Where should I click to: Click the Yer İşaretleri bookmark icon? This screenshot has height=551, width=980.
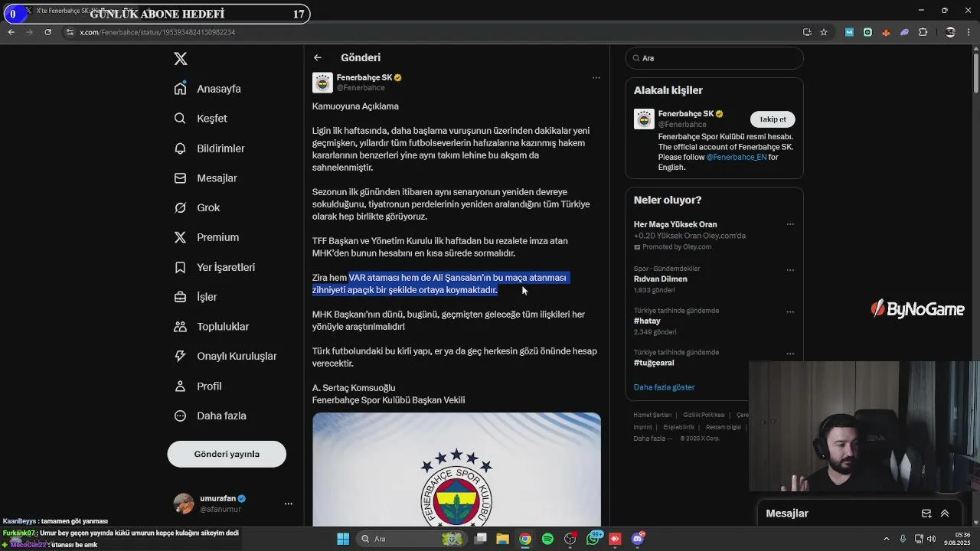(180, 267)
